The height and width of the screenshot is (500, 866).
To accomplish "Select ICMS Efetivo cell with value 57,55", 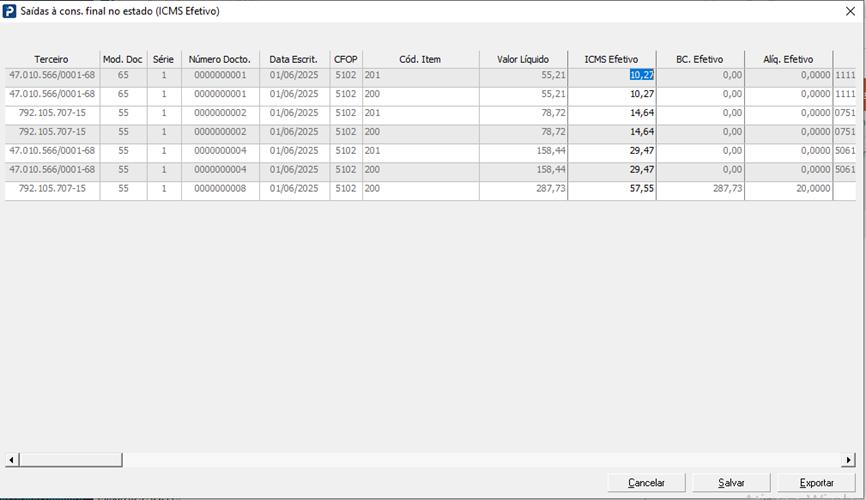I will (x=612, y=189).
